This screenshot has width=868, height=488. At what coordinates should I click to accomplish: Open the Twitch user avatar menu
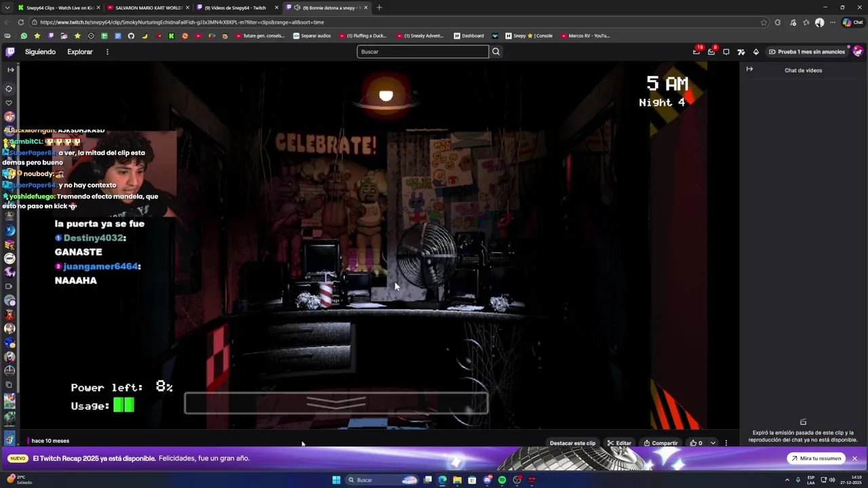[858, 52]
